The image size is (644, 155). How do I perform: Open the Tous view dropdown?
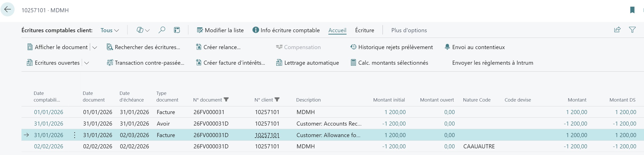pos(110,30)
